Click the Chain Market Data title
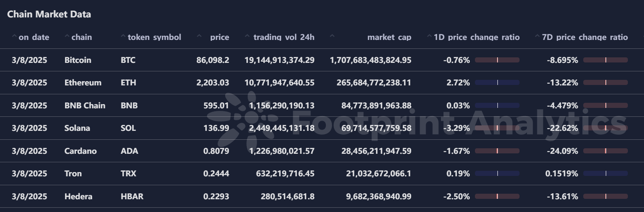This screenshot has width=644, height=212. coord(49,14)
